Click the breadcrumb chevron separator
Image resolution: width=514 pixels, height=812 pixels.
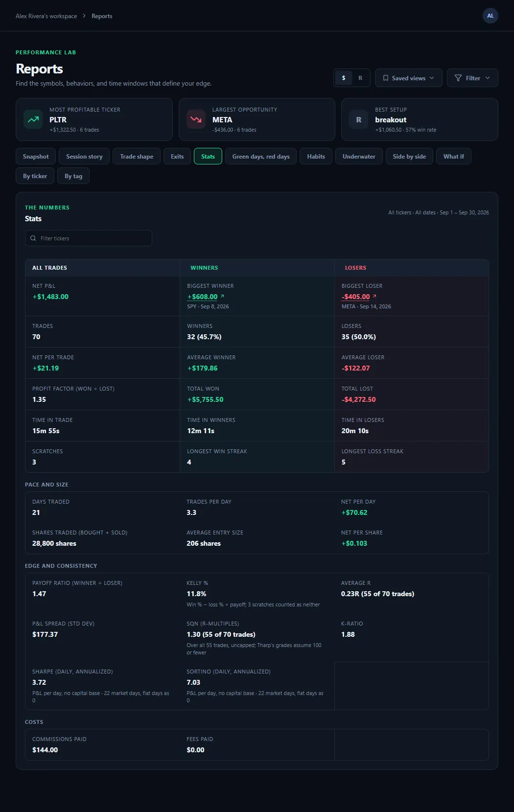coord(84,16)
